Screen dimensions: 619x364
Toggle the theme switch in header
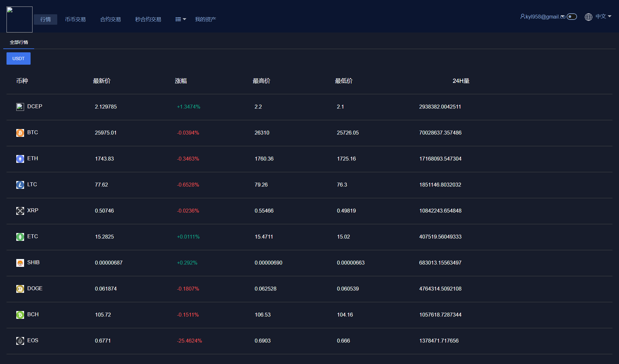572,17
